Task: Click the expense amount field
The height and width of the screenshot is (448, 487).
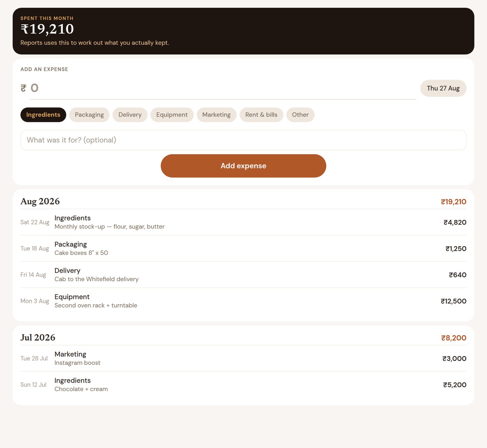Action: pyautogui.click(x=223, y=88)
